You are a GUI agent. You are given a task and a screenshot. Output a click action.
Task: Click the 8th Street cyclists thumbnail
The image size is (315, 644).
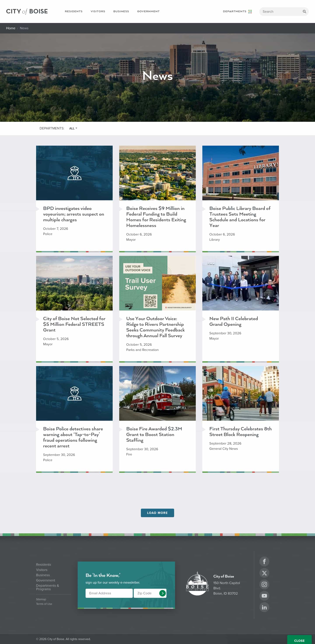coord(240,393)
